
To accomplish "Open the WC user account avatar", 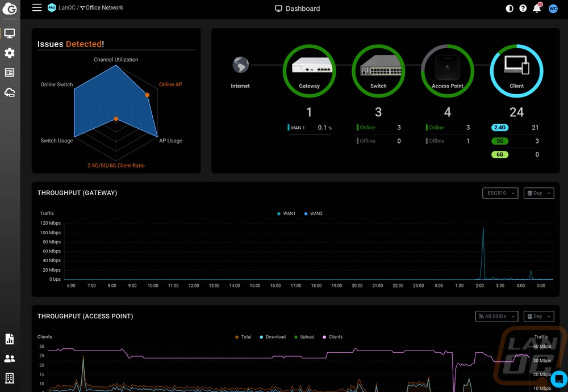I will tap(553, 9).
